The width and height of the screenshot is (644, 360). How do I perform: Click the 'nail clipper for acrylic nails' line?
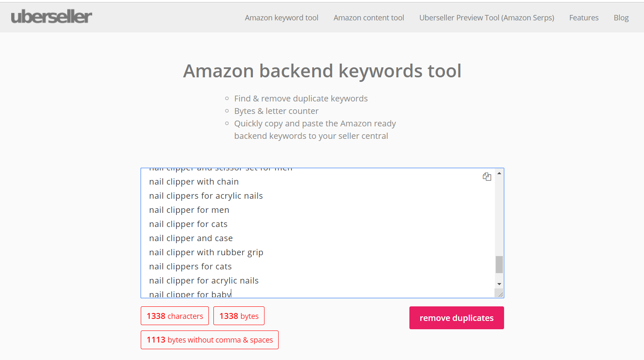click(x=204, y=281)
